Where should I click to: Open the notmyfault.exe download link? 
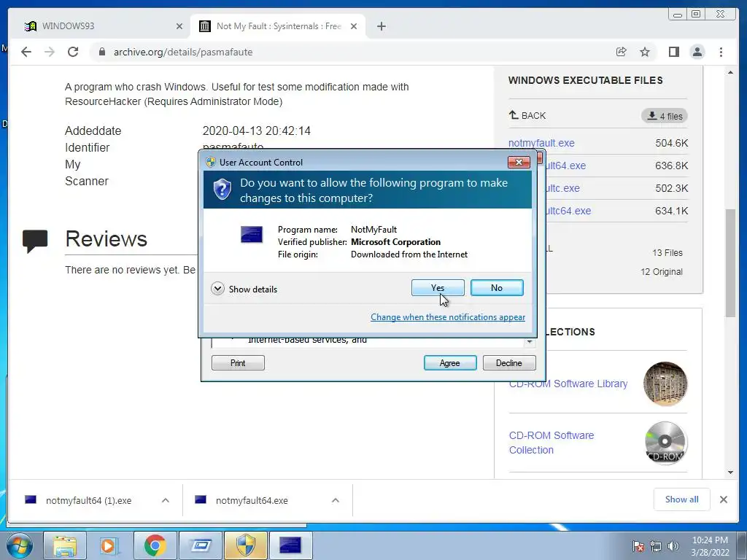pyautogui.click(x=541, y=143)
